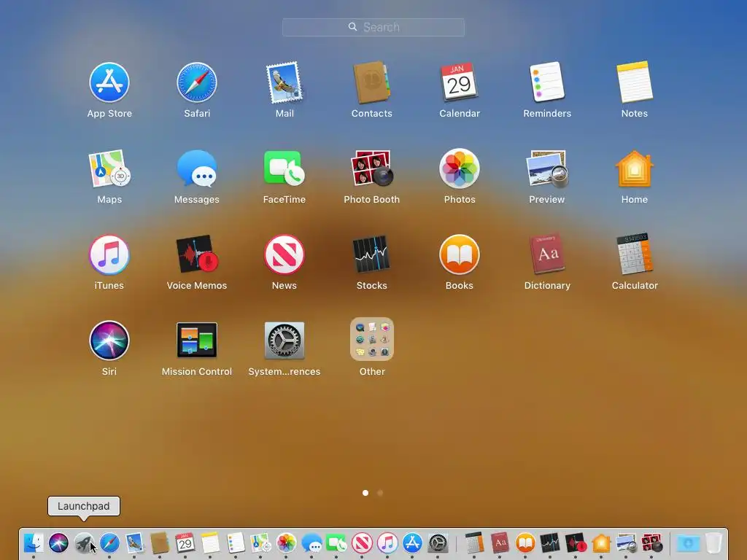Open Mission Control in Launchpad
This screenshot has height=560, width=747.
coord(197,341)
